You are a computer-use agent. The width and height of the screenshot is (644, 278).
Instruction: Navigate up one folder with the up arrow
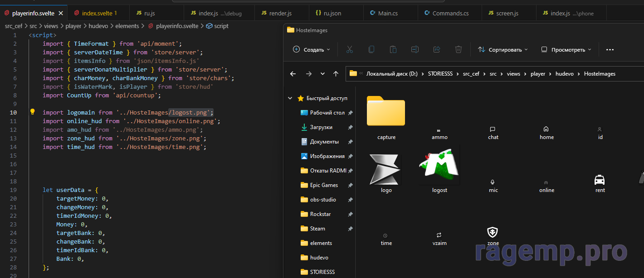point(336,74)
